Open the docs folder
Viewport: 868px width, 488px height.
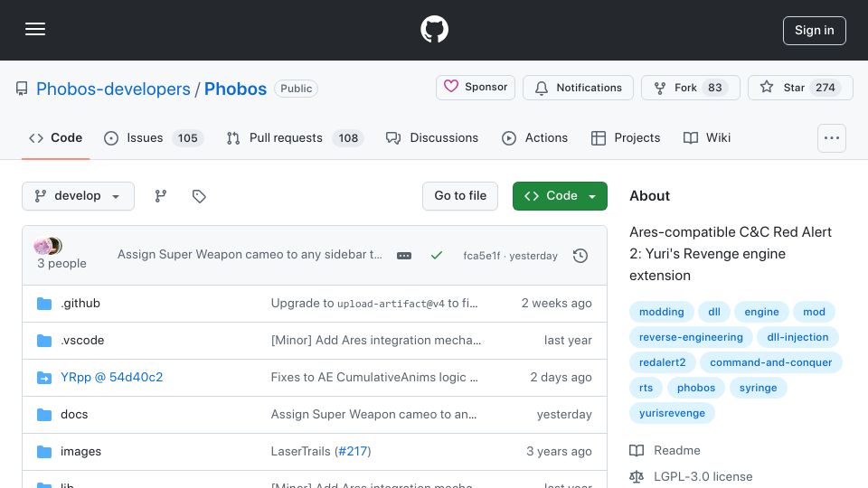pos(74,415)
